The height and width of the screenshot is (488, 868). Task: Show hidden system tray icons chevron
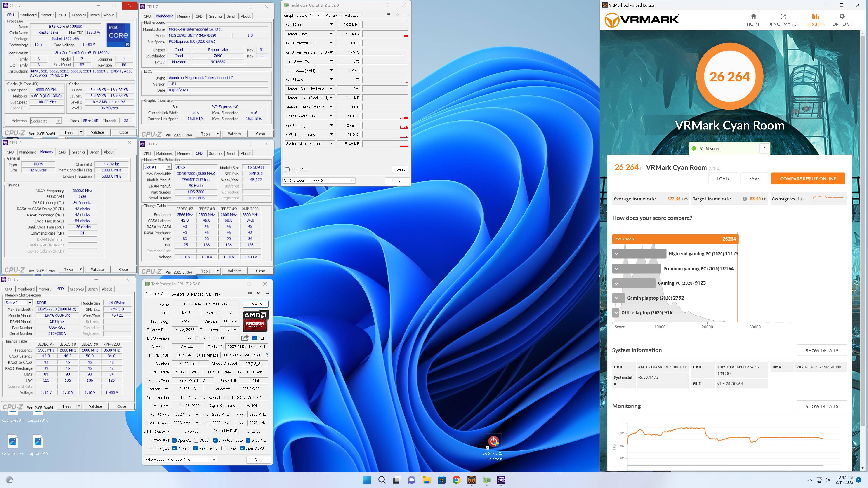810,480
